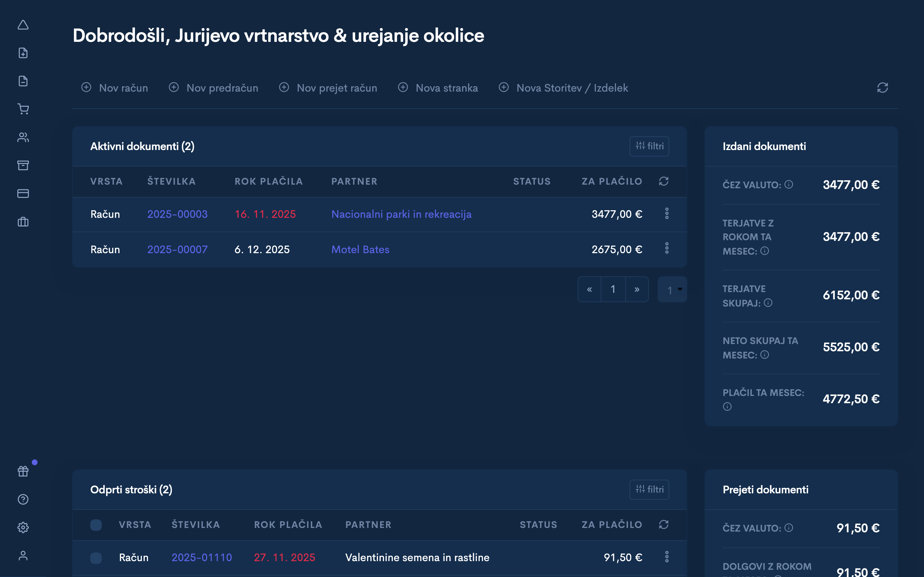Open actions menu for Motel Bates invoice
The width and height of the screenshot is (924, 577).
point(667,248)
